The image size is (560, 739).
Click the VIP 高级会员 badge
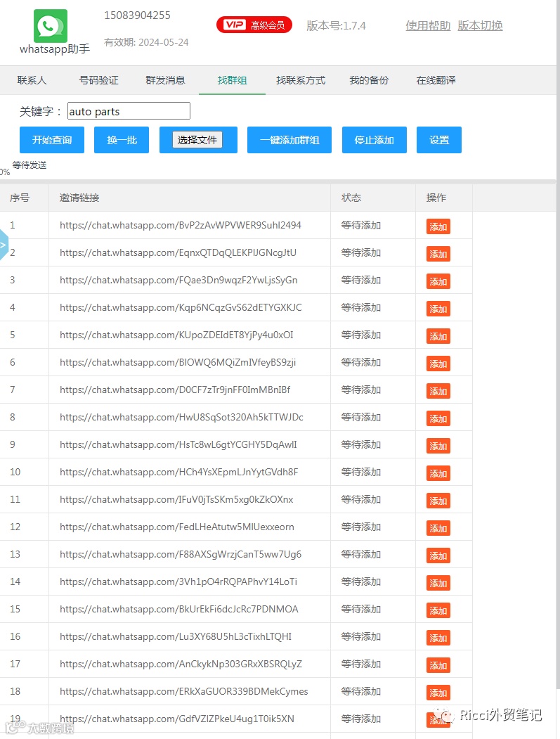click(254, 25)
